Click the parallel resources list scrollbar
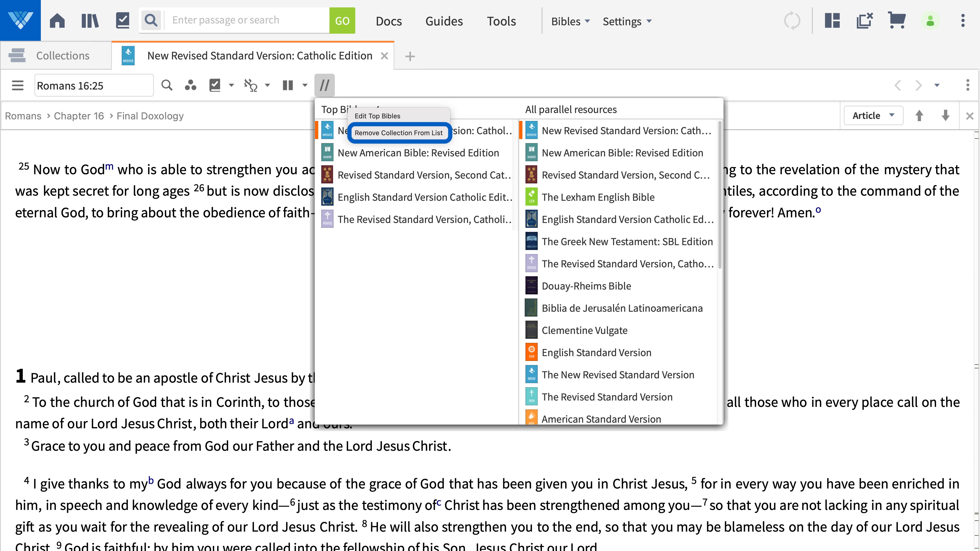Screen dimensions: 980x551 pos(719,195)
